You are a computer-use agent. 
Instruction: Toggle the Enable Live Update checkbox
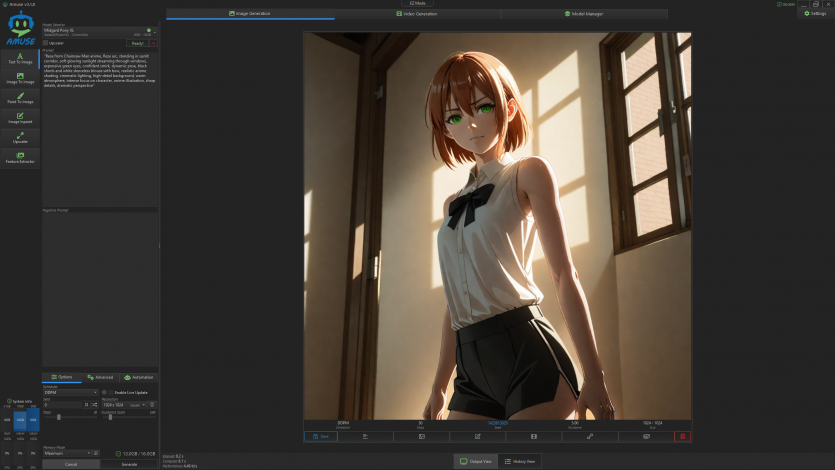click(x=105, y=392)
